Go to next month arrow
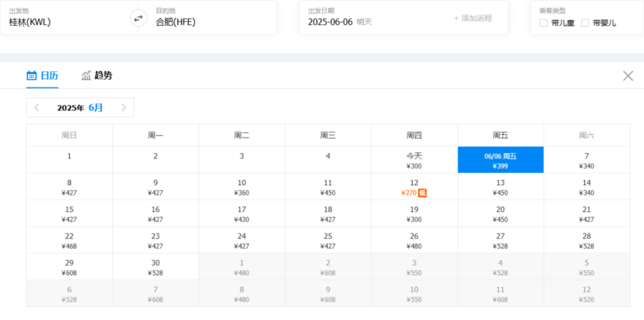644x320 pixels. tap(123, 107)
